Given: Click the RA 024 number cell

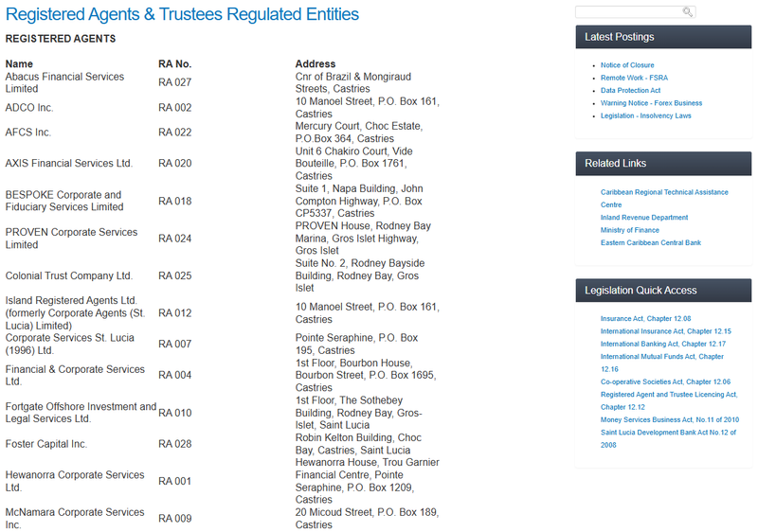Looking at the screenshot, I should (174, 239).
